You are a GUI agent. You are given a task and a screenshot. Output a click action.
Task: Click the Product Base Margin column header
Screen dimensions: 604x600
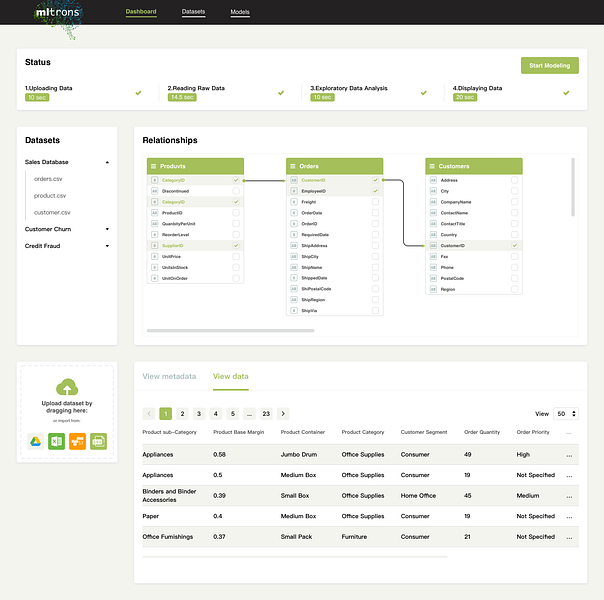tap(238, 432)
